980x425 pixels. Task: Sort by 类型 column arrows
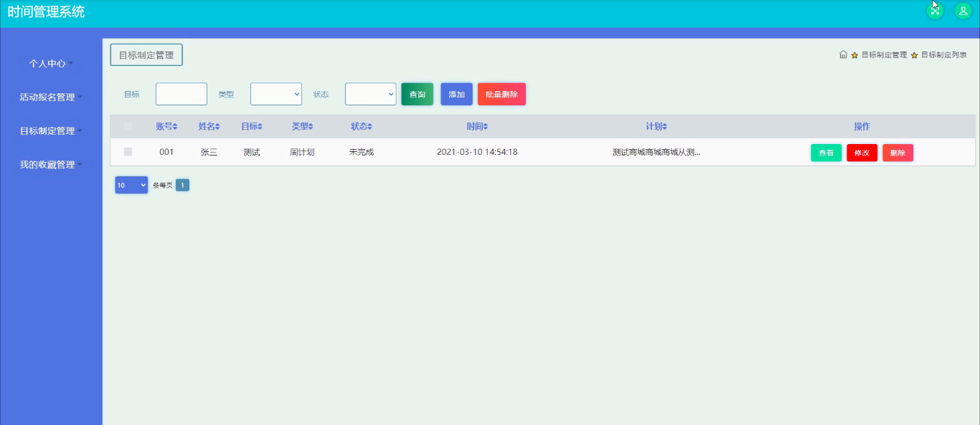311,127
